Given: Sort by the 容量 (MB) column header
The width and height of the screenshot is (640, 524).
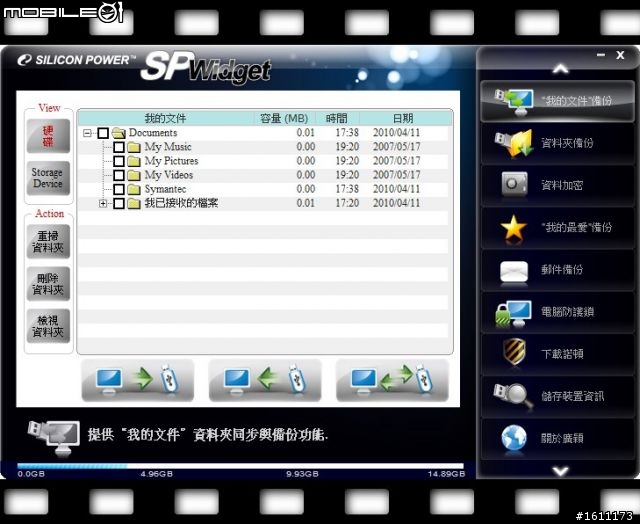Looking at the screenshot, I should point(284,118).
